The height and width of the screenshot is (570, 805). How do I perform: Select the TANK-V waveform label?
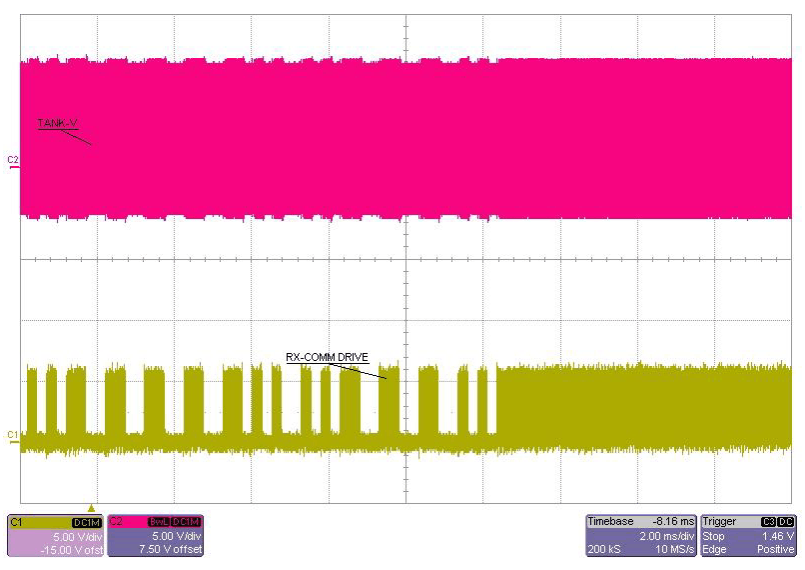(57, 123)
